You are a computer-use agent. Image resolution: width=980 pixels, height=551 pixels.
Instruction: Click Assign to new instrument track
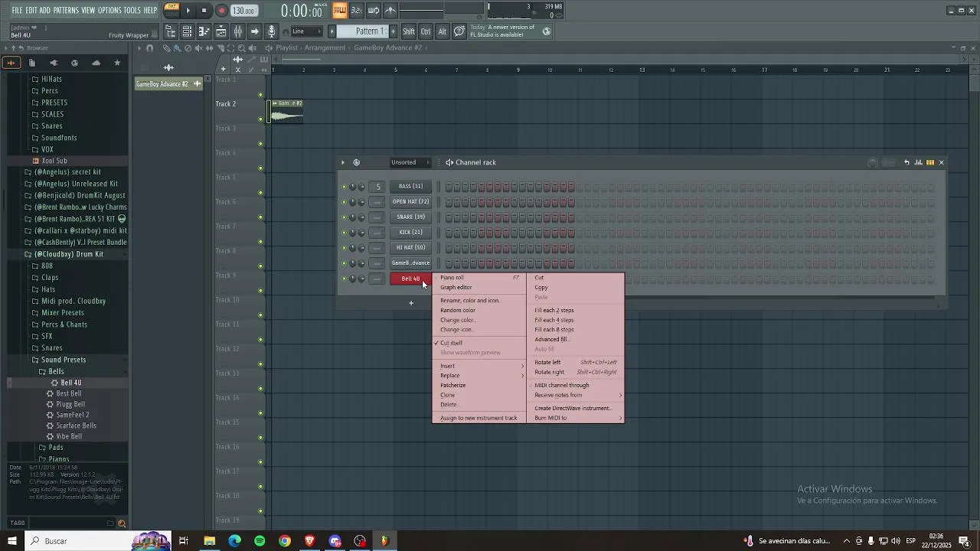coord(479,418)
